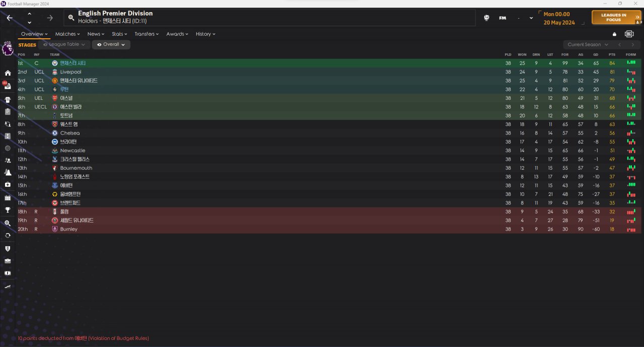
Task: Open the Newcastle team link
Action: 72,151
